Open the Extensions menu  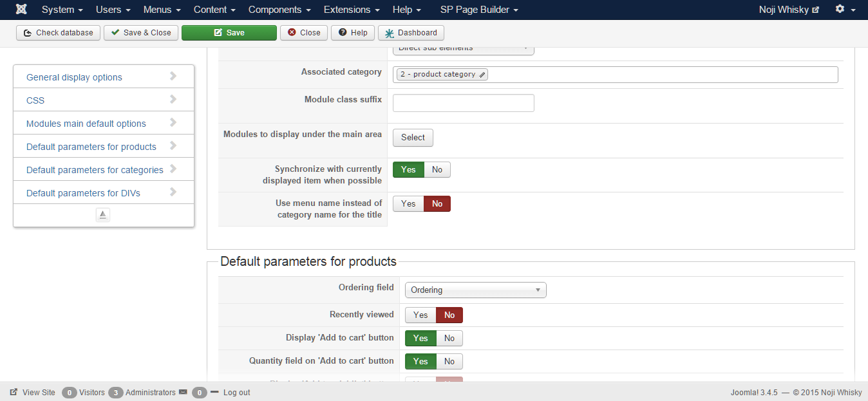pos(352,10)
